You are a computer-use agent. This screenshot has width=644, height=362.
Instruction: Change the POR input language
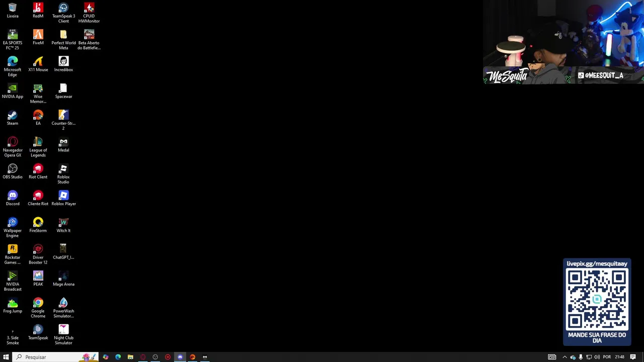click(x=607, y=357)
